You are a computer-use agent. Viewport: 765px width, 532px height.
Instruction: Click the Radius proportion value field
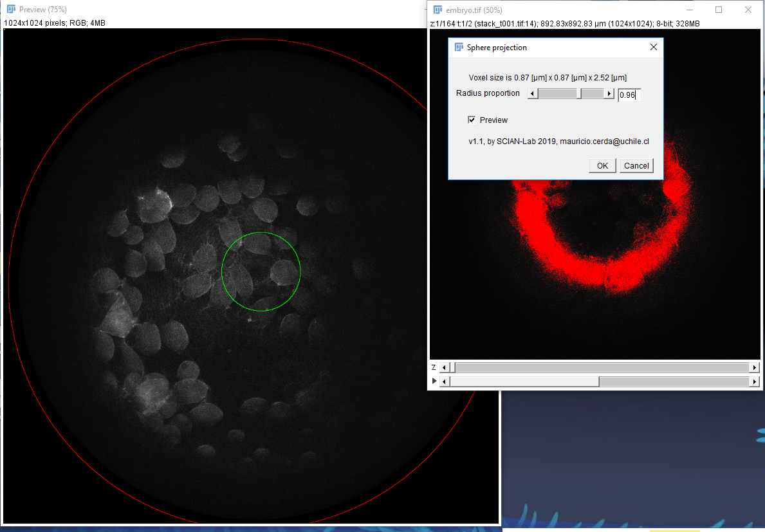point(629,95)
